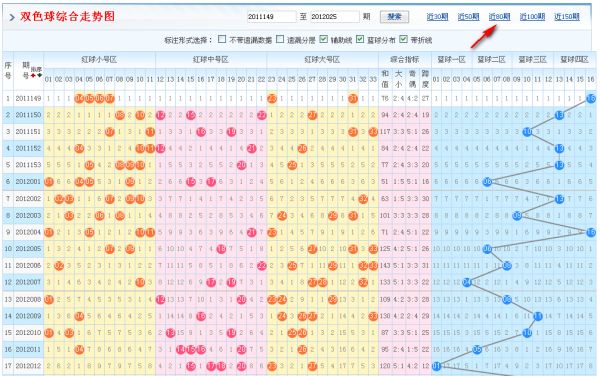Click blue ball 05 in row 2012011
The width and height of the screenshot is (600, 376).
coord(477,349)
